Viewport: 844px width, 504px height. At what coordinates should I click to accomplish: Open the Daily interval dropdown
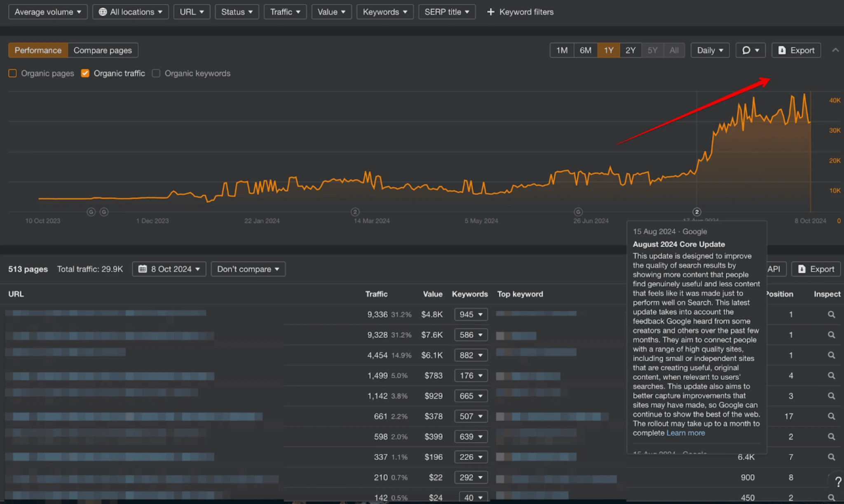(x=710, y=50)
